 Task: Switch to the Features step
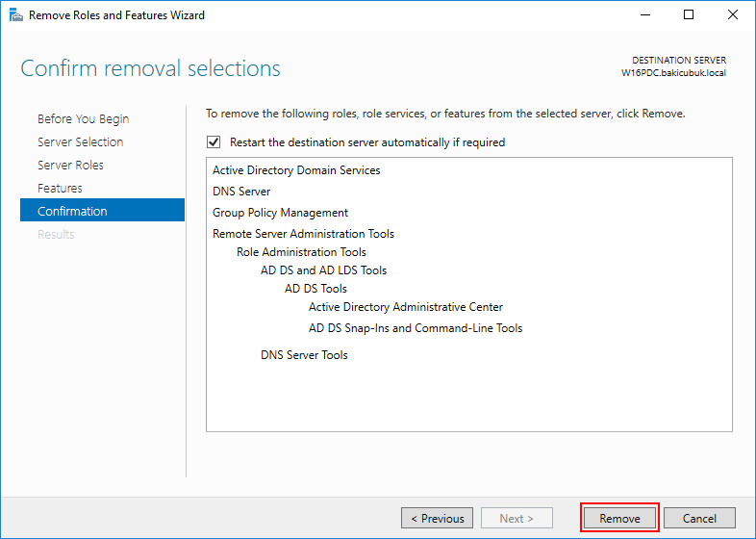pos(60,189)
